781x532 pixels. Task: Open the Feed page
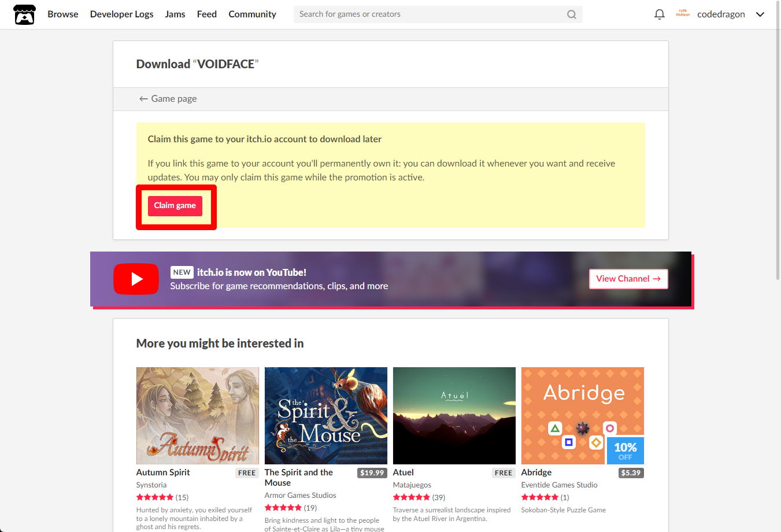click(207, 14)
